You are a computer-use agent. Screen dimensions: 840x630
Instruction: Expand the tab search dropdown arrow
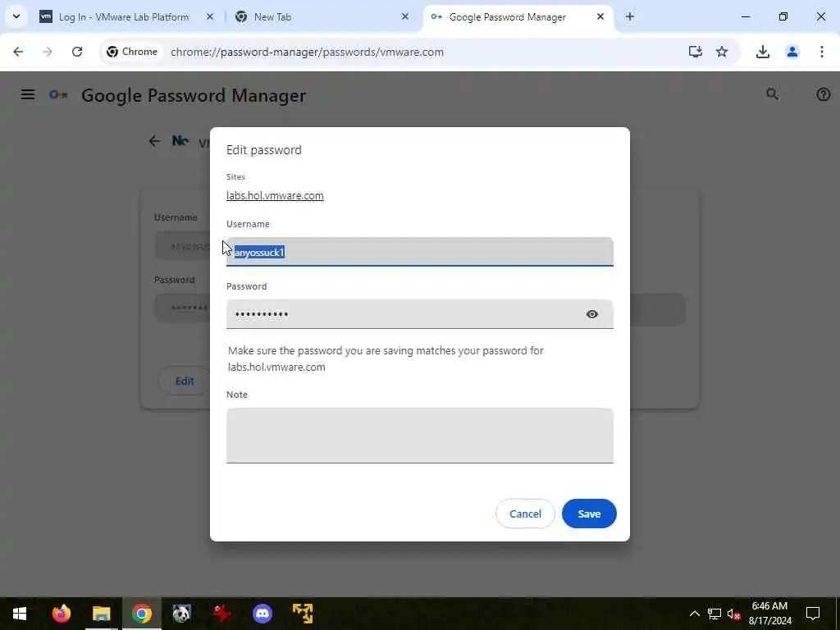point(16,16)
